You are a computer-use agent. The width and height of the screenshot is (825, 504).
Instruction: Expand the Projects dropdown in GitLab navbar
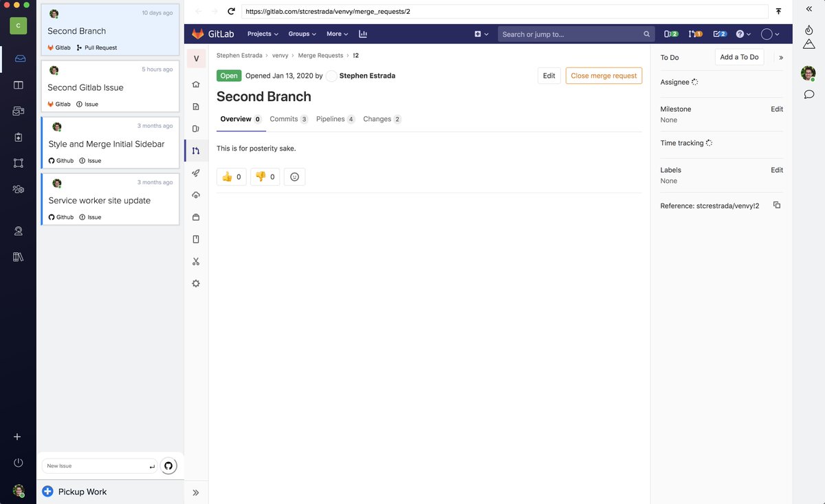click(263, 34)
